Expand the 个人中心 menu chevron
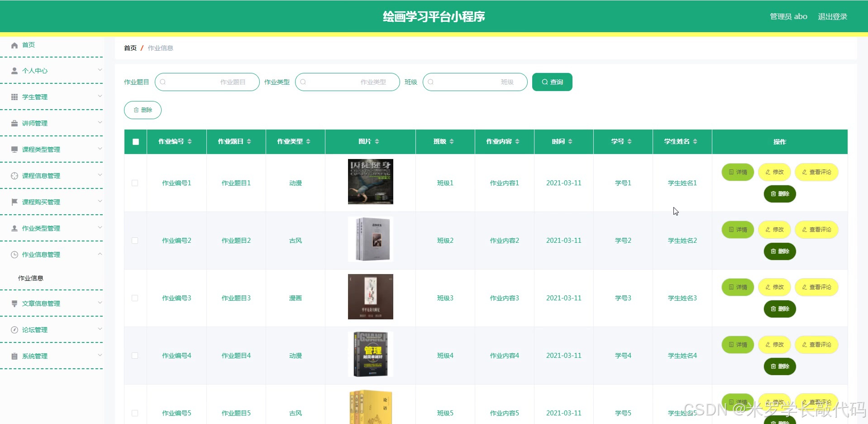868x424 pixels. tap(100, 70)
